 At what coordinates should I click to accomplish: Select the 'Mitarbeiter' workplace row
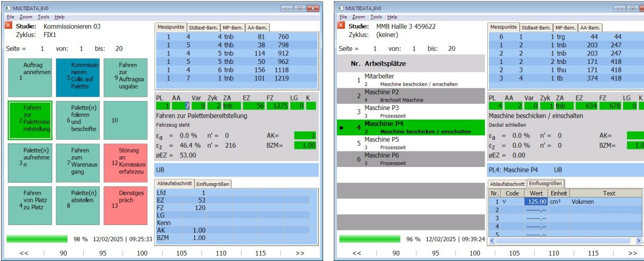[411, 80]
